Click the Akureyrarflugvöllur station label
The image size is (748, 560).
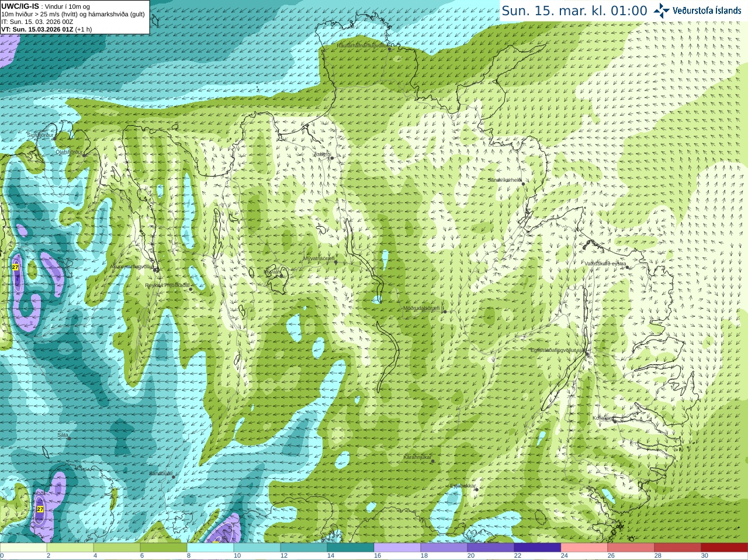(132, 266)
